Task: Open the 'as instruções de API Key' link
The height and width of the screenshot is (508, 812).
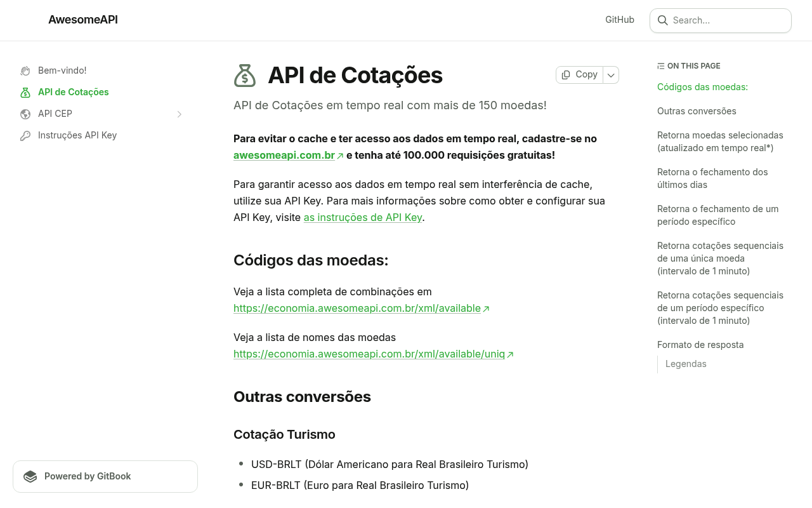Action: coord(363,217)
